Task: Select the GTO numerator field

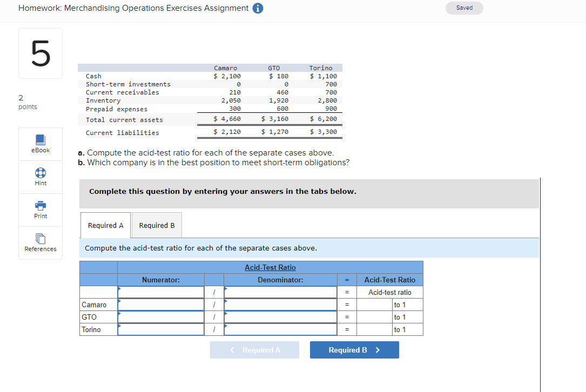Action: [161, 317]
